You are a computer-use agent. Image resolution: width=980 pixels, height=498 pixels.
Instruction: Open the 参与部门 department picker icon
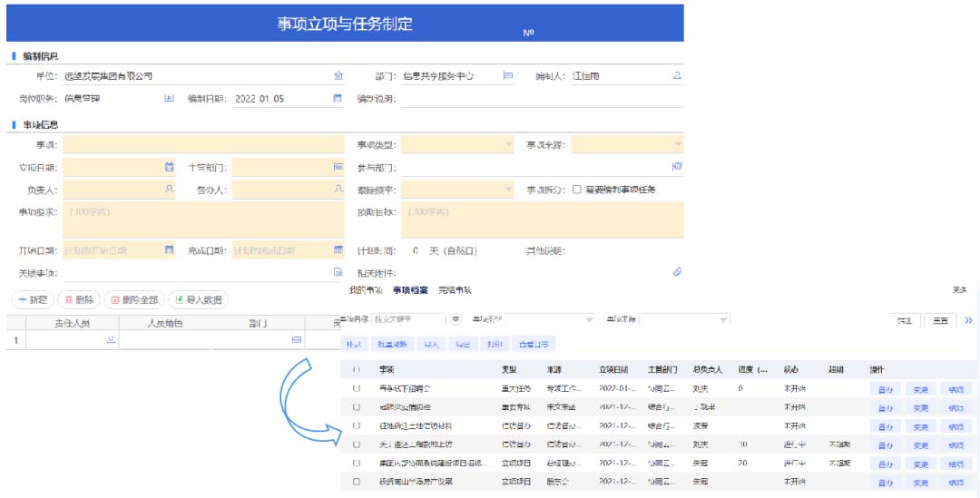(677, 167)
